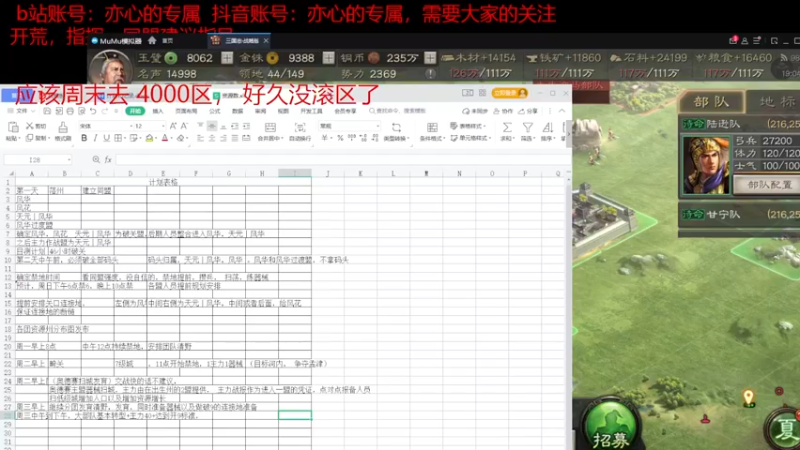Viewport: 800px width, 450px height.
Task: Toggle align text right
Action: coord(223,138)
